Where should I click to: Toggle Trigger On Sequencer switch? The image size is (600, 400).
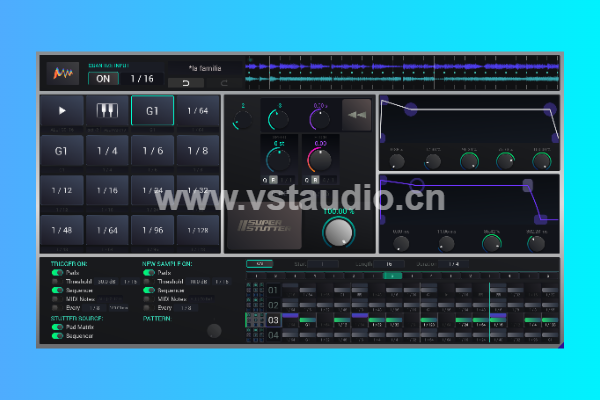[x=57, y=290]
